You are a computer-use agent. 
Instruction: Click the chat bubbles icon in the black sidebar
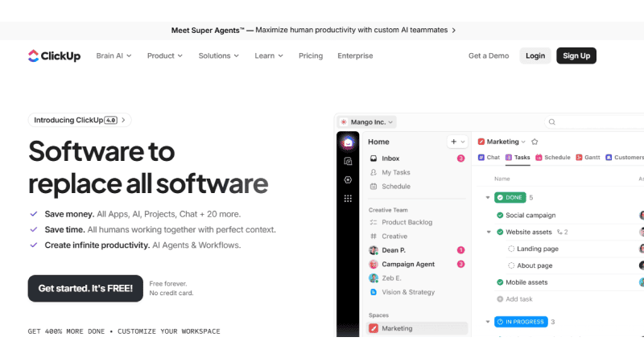click(x=348, y=162)
